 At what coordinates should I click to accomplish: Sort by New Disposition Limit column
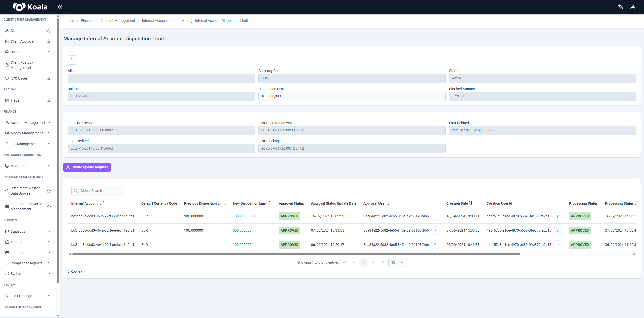coord(270,203)
